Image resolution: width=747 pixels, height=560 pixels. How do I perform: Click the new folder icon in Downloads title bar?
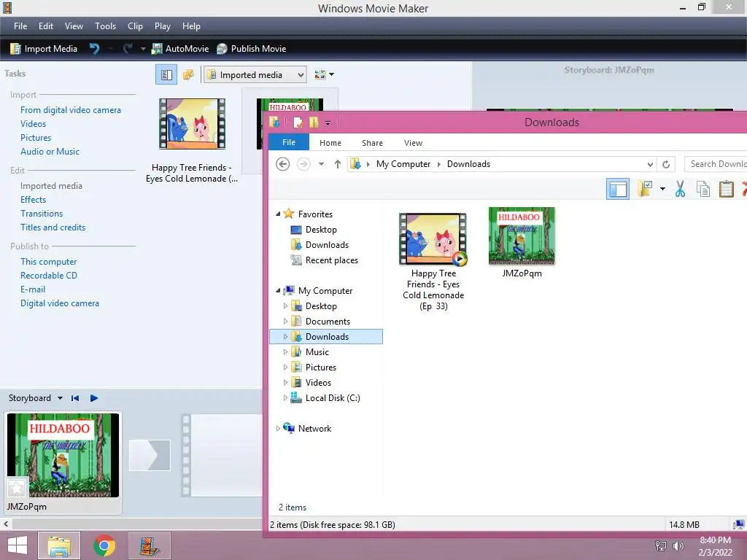pyautogui.click(x=314, y=122)
